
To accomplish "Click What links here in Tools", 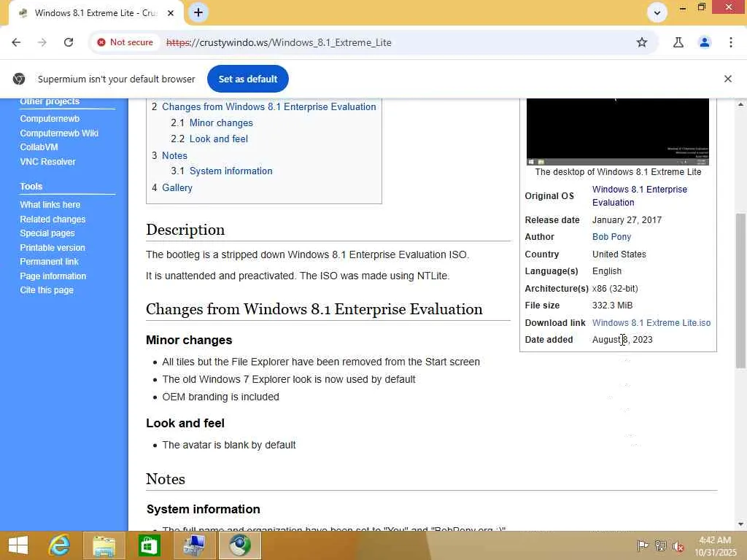I will pyautogui.click(x=50, y=205).
